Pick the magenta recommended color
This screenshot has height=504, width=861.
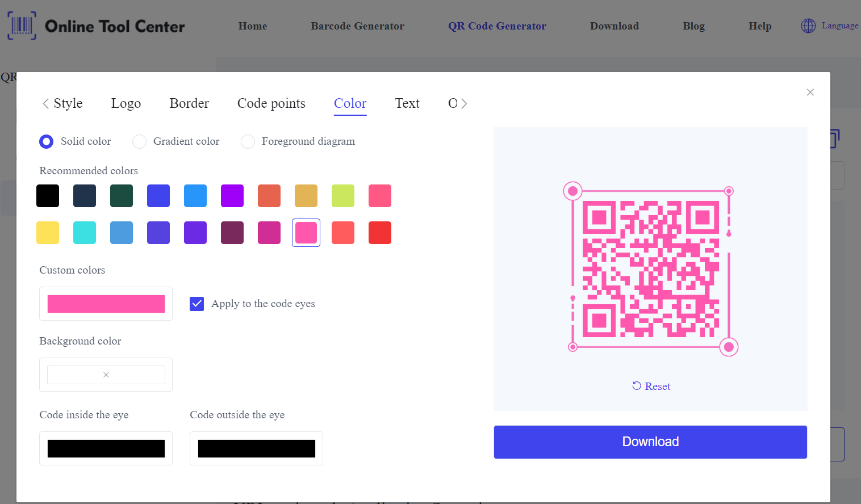tap(269, 233)
